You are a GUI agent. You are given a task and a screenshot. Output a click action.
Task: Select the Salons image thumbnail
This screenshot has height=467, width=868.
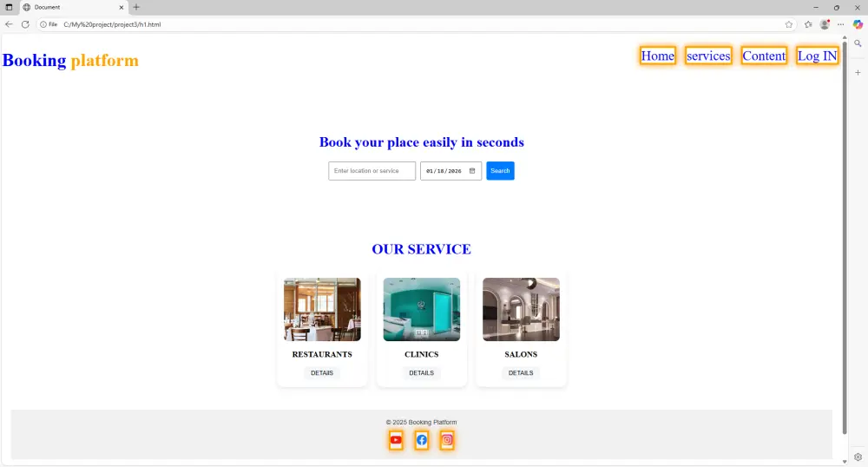(521, 309)
